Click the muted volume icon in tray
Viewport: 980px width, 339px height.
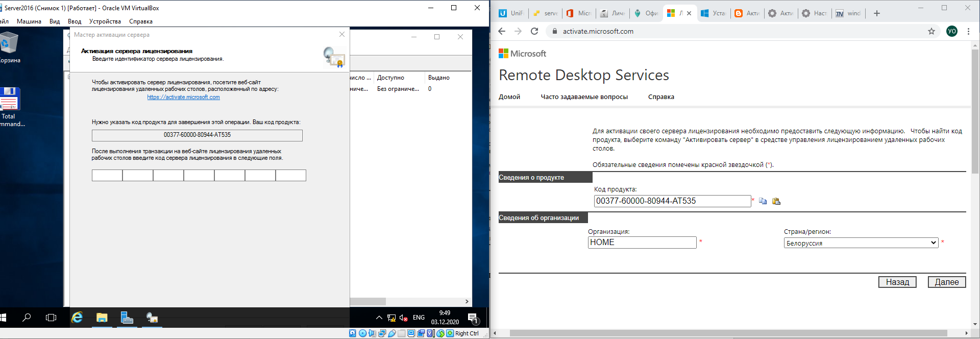(403, 318)
